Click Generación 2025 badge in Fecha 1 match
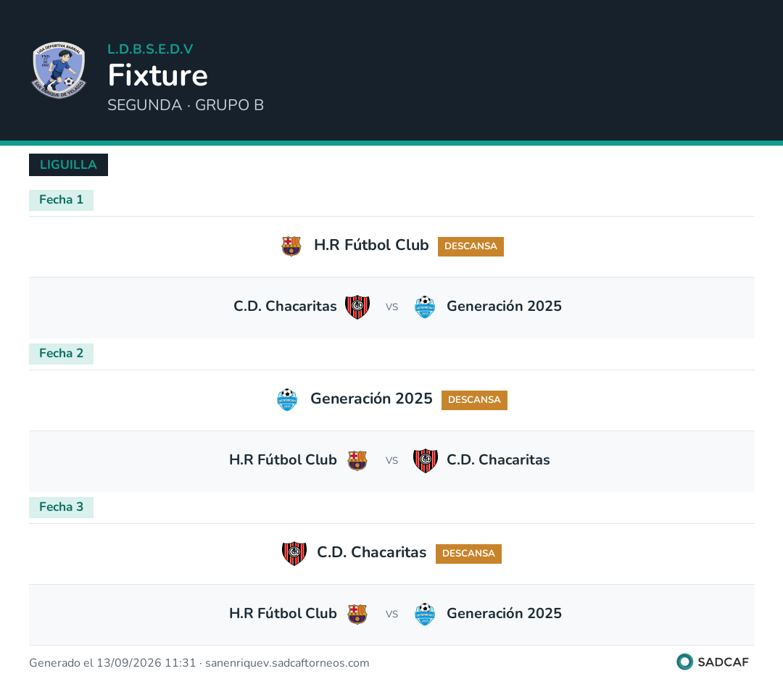Viewport: 783px width, 700px height. 425,307
